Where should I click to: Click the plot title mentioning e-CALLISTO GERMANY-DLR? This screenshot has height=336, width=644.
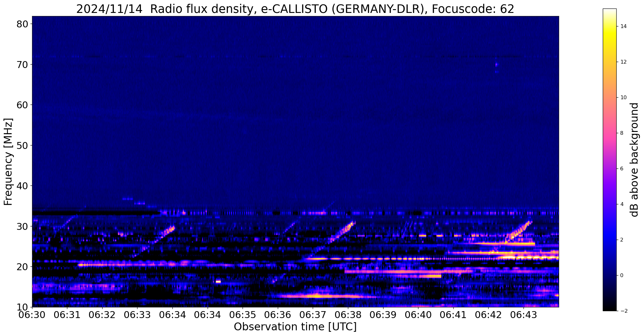tap(295, 9)
